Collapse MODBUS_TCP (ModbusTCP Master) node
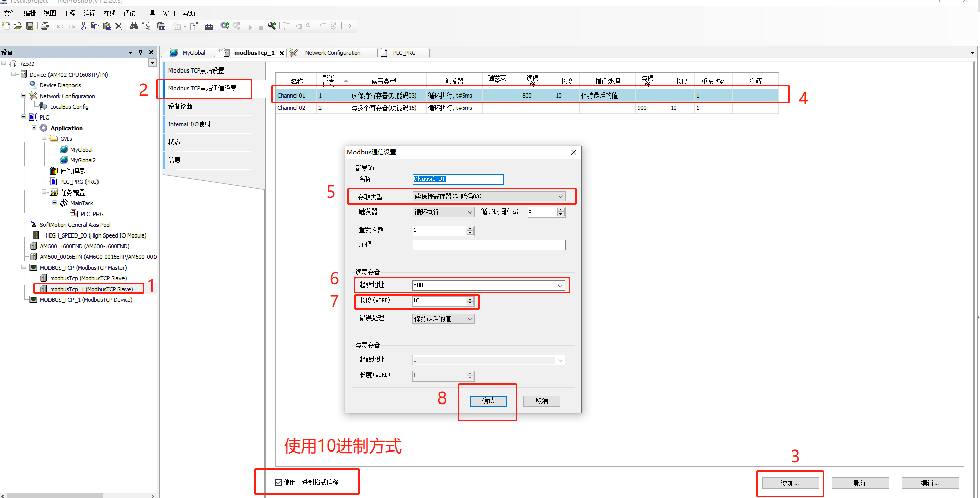This screenshot has width=980, height=498. coord(23,267)
